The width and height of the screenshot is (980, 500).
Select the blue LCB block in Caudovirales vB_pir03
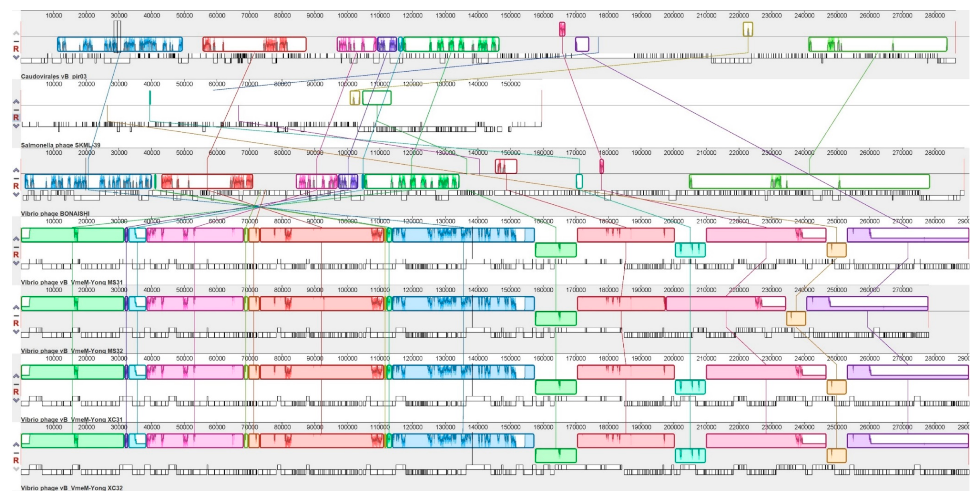click(x=120, y=44)
